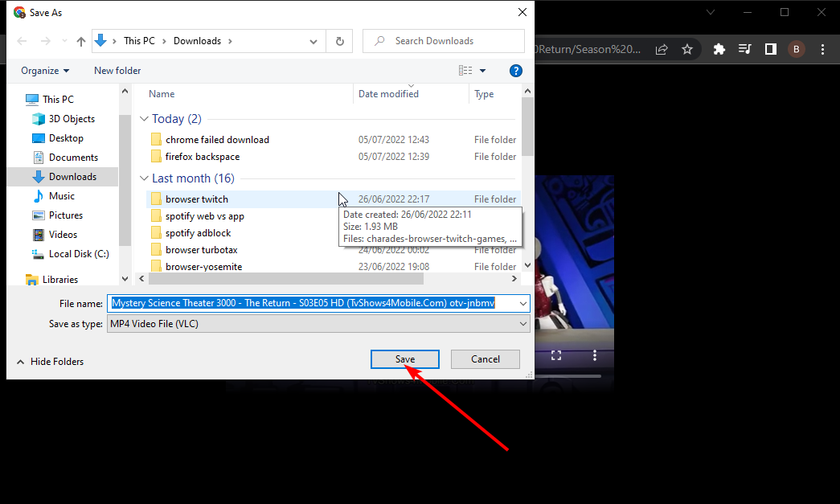The image size is (840, 504).
Task: Open Pictures in navigation pane
Action: click(65, 215)
